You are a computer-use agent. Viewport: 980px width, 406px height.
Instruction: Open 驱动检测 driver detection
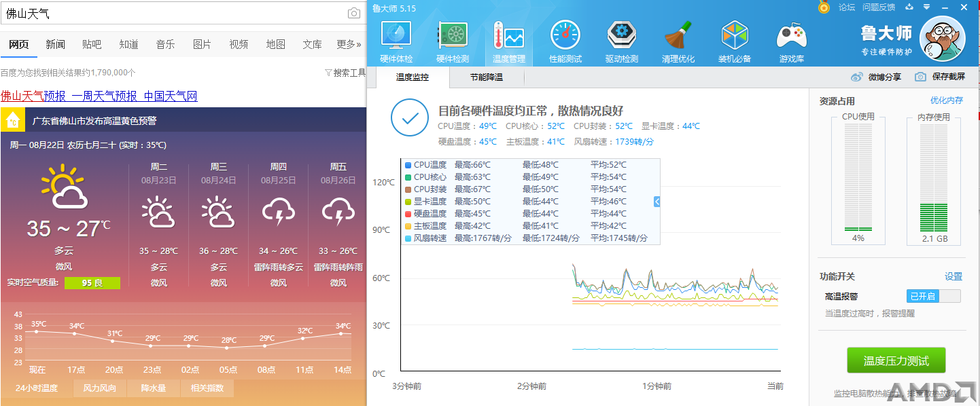coord(622,41)
